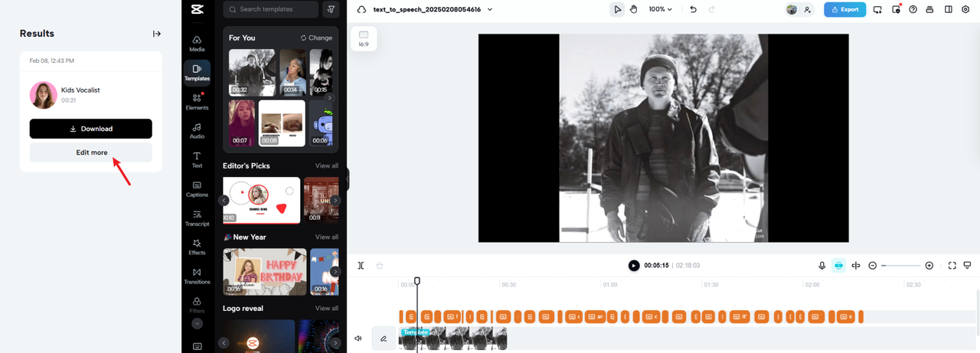This screenshot has height=353, width=980.
Task: Click the timeline playhead marker
Action: 417,281
